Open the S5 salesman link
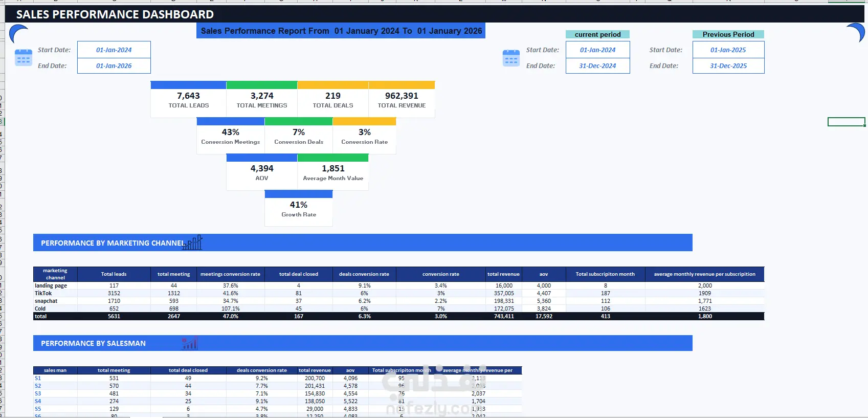This screenshot has height=418, width=868. pyautogui.click(x=38, y=409)
